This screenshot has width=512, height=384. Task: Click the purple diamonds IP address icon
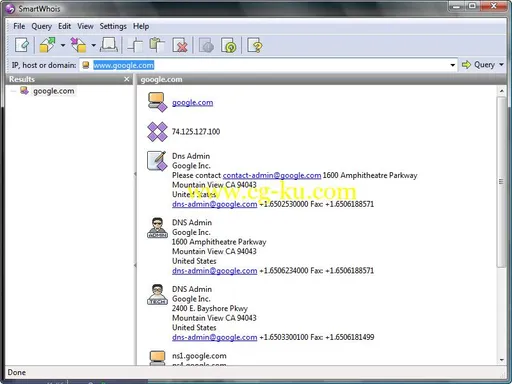pos(157,132)
